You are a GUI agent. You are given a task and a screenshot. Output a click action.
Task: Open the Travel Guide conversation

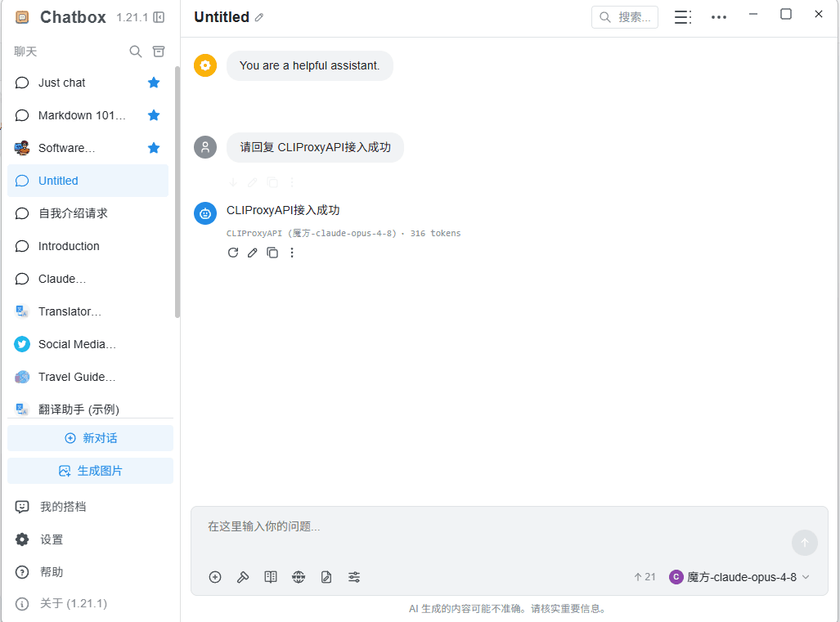click(x=88, y=377)
